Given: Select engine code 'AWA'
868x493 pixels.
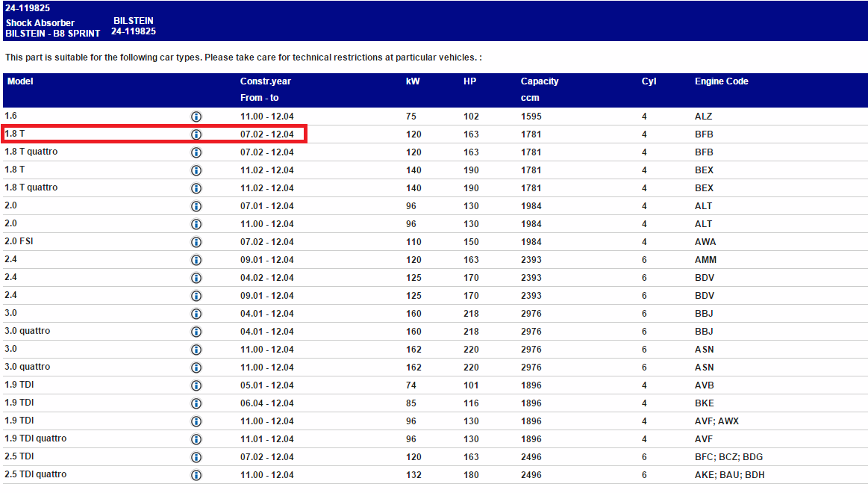Looking at the screenshot, I should coord(705,242).
